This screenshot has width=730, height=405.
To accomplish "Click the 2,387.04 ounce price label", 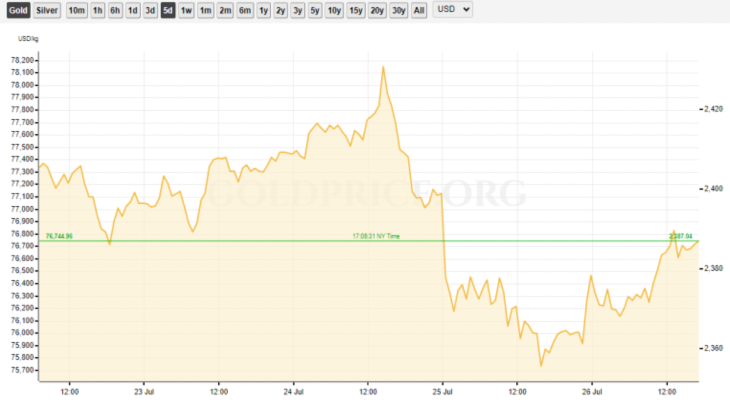I will point(681,236).
